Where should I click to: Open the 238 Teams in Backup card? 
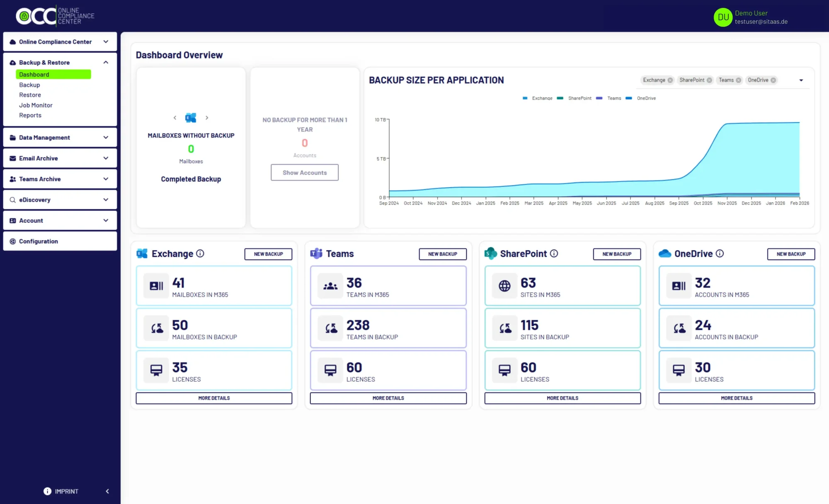tap(388, 328)
